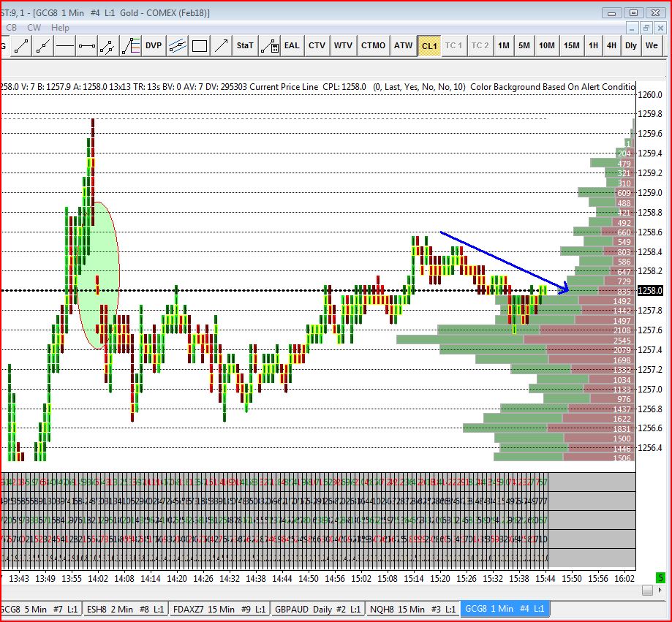Switch to FDAXZ7 15 Min #9 chart tab
The image size is (672, 622).
[219, 609]
